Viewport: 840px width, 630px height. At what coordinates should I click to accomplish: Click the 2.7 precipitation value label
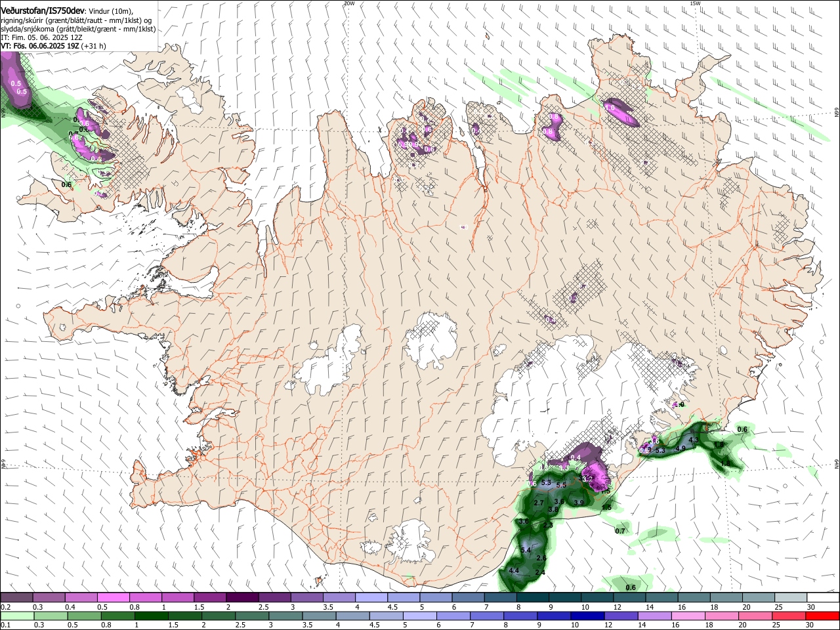(x=539, y=503)
